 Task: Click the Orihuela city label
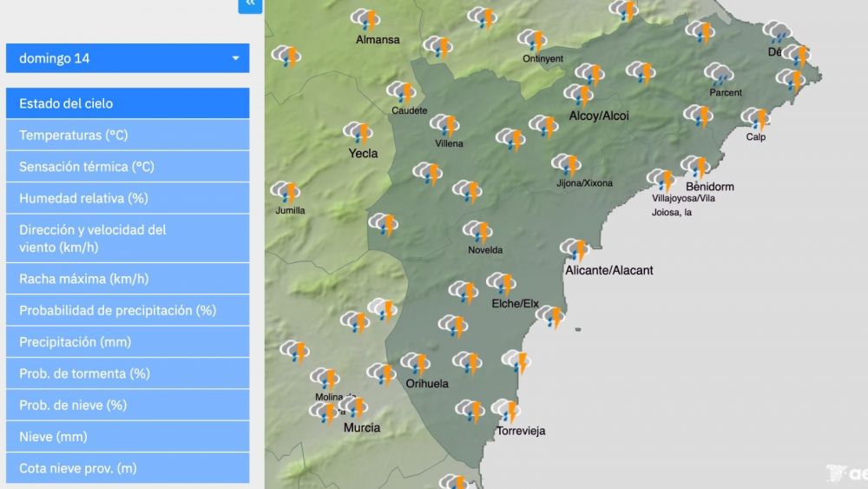point(427,383)
